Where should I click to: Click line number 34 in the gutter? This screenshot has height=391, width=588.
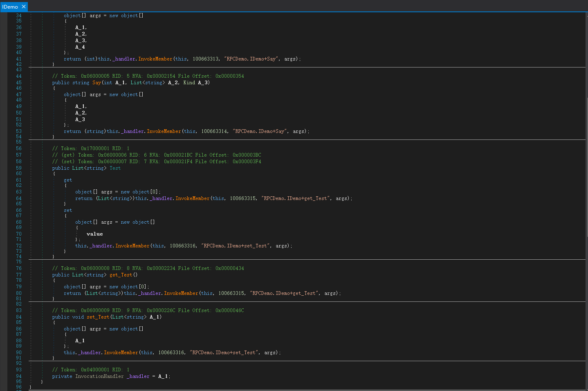point(19,16)
